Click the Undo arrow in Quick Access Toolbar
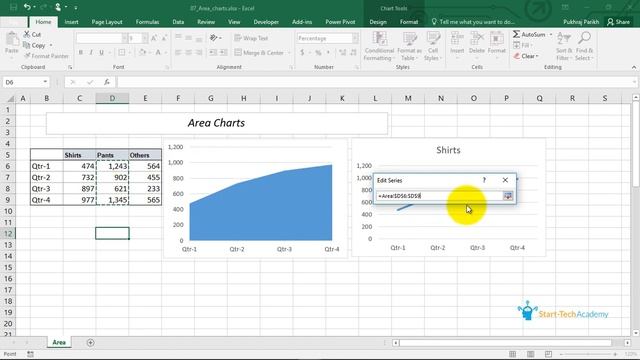640x360 pixels. pos(27,7)
